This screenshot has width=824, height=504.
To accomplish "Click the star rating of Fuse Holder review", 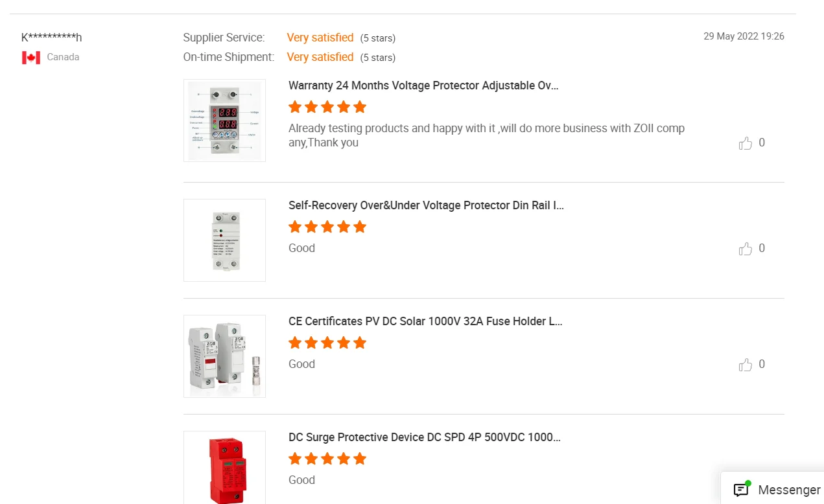I will tap(327, 343).
